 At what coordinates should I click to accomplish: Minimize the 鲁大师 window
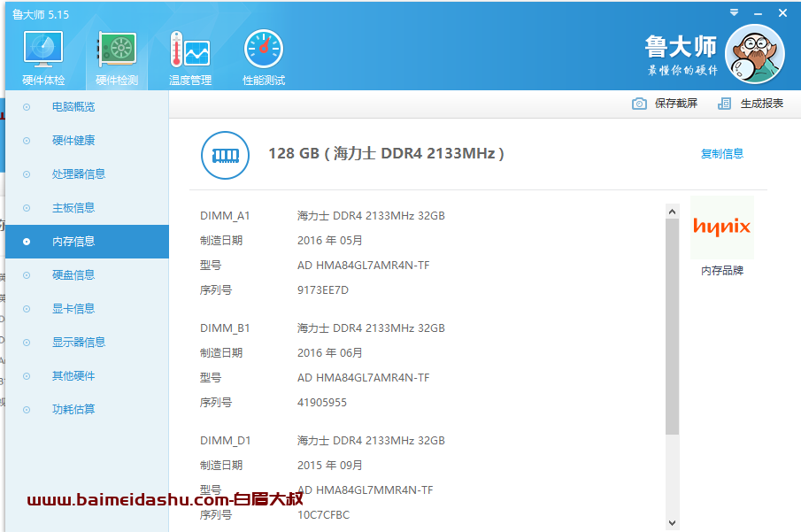coord(759,14)
